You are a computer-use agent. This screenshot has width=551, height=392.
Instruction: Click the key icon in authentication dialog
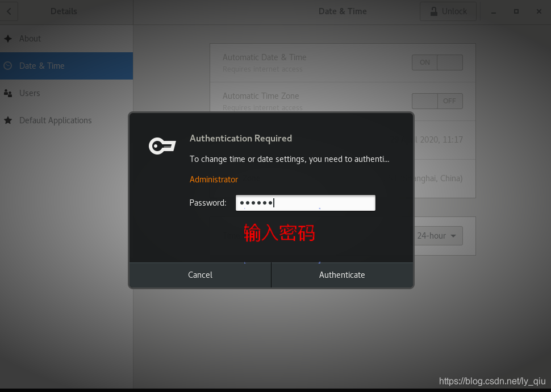tap(162, 146)
